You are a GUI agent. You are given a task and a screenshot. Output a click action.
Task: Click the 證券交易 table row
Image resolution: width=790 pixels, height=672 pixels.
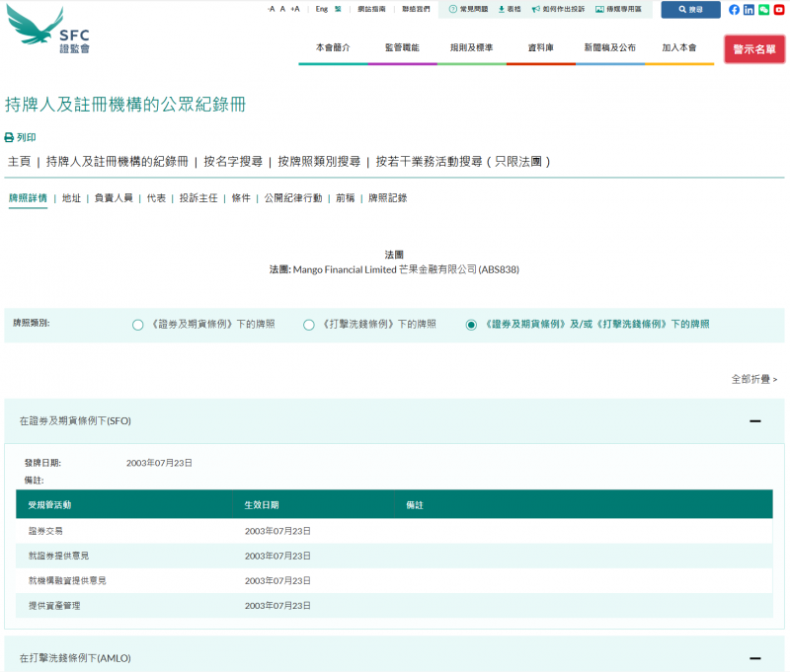(x=394, y=531)
